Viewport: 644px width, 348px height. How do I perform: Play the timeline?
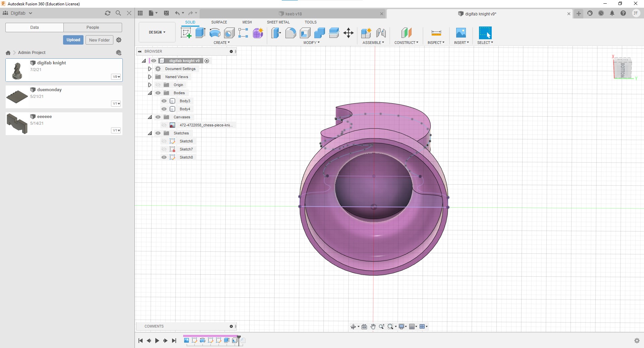point(157,341)
